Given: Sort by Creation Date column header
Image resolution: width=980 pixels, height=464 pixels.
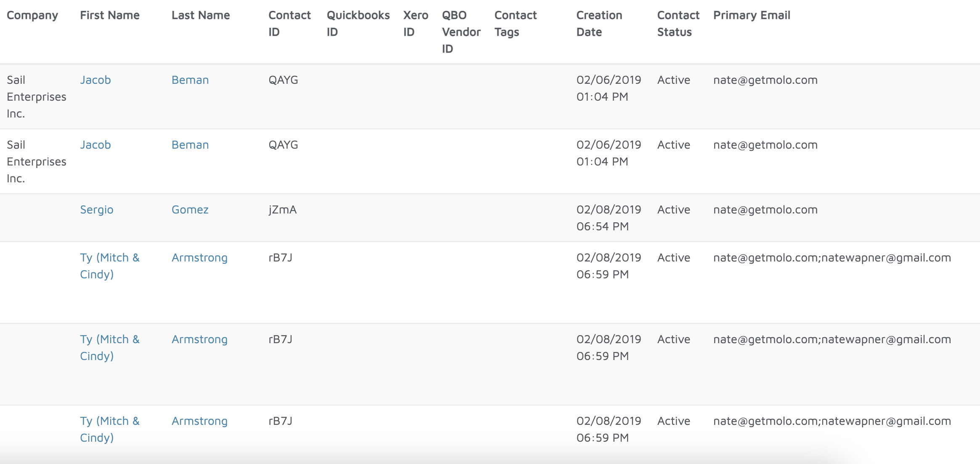Looking at the screenshot, I should click(x=599, y=24).
